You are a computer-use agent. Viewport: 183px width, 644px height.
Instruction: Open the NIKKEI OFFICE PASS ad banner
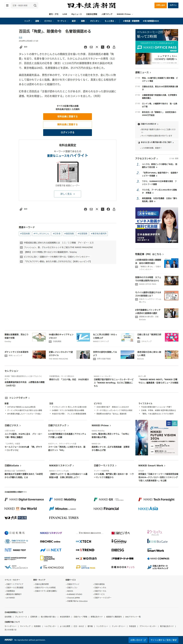coord(157,47)
